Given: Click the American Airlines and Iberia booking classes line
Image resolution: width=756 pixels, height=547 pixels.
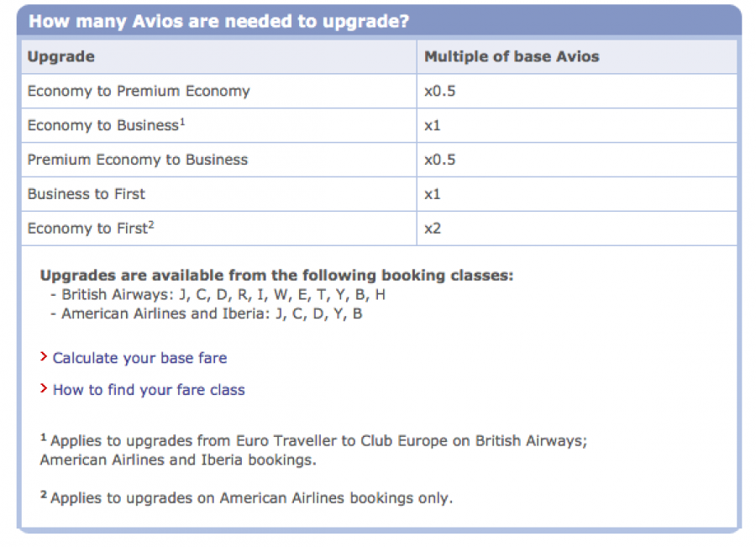Looking at the screenshot, I should (212, 314).
